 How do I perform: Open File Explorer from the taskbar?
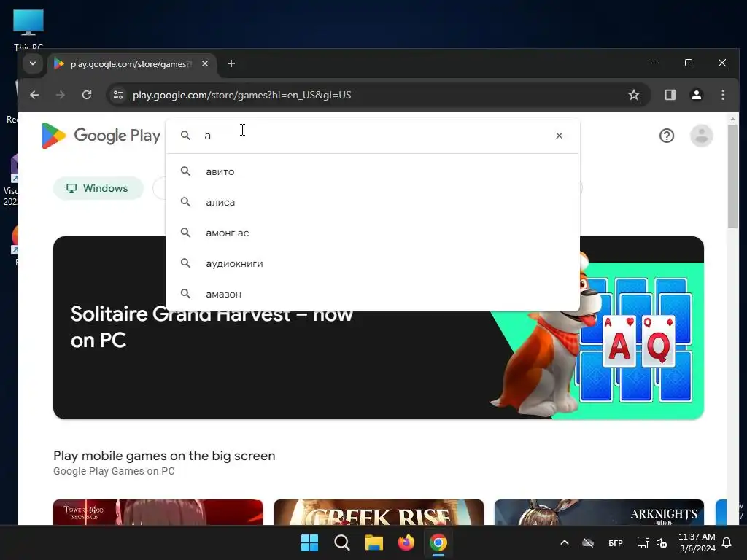coord(374,542)
